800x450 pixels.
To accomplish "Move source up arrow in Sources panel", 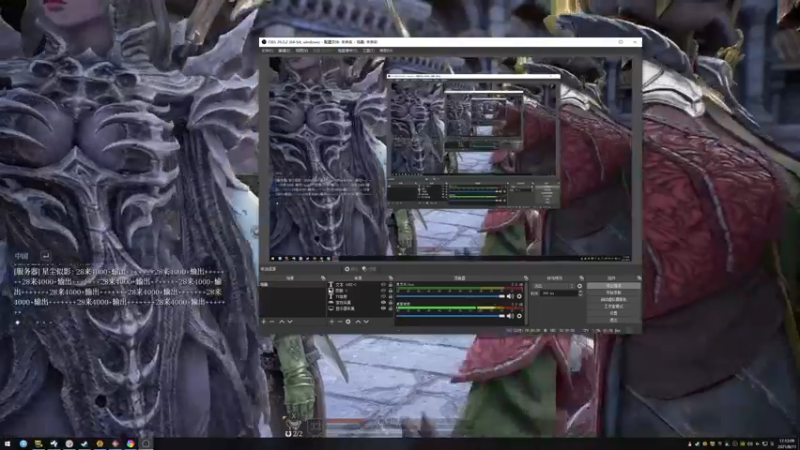I will (358, 322).
